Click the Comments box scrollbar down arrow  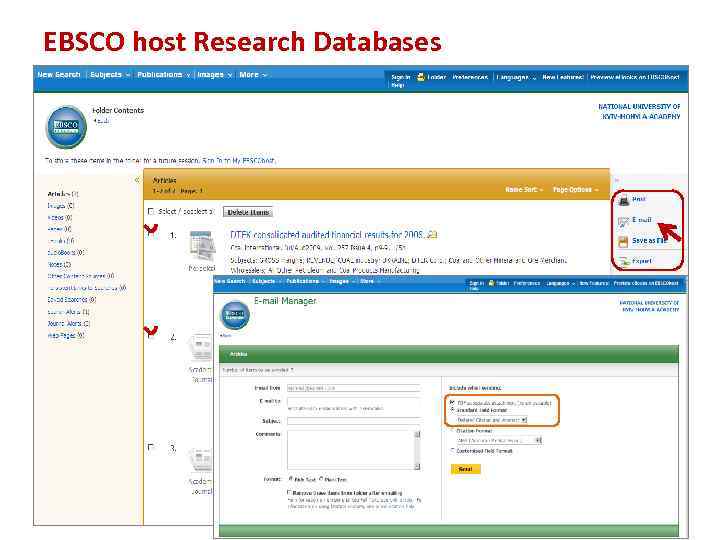[417, 467]
